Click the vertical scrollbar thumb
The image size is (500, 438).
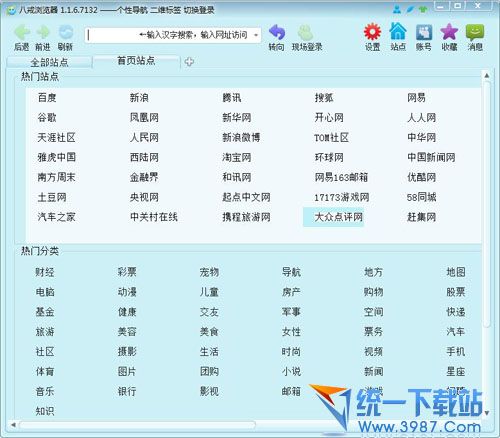click(487, 203)
